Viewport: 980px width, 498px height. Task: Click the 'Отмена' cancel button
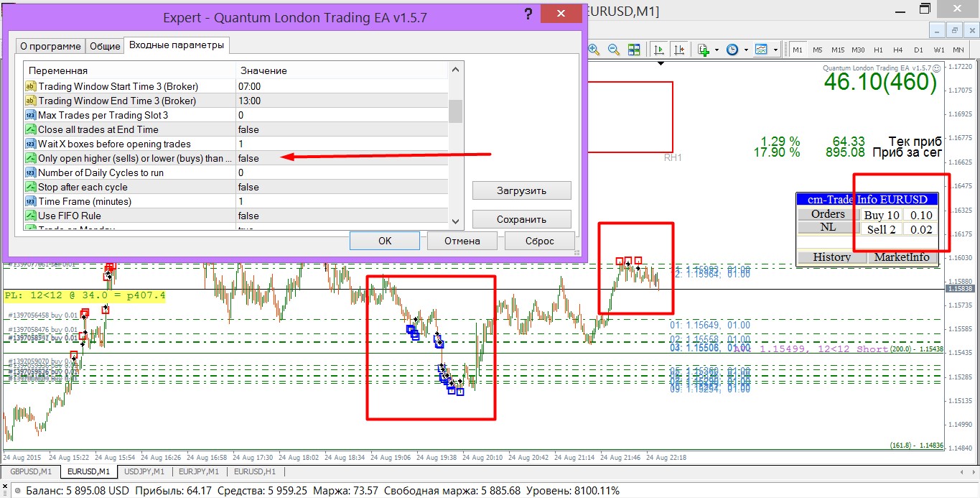pyautogui.click(x=462, y=241)
